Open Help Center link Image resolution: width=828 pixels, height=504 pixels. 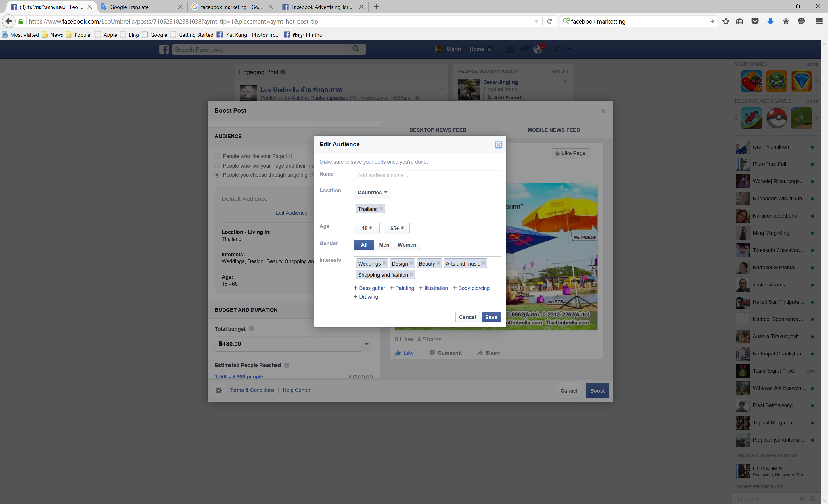[x=296, y=390]
